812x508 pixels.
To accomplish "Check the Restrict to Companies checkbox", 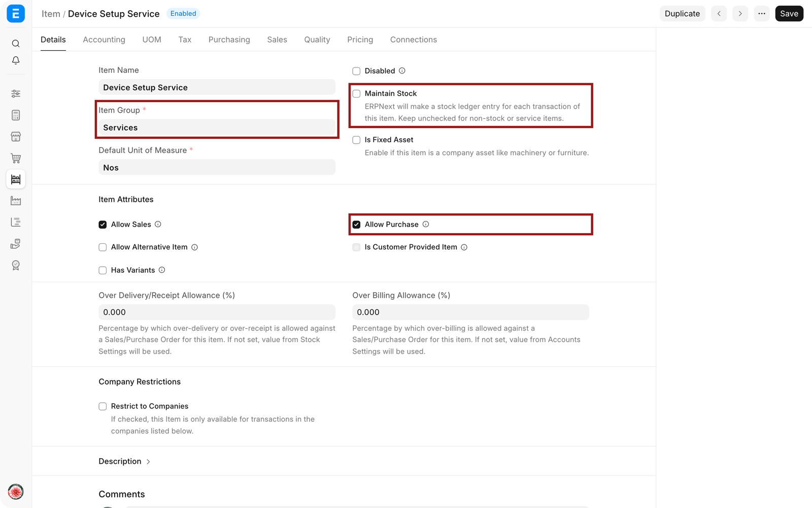I will point(103,406).
